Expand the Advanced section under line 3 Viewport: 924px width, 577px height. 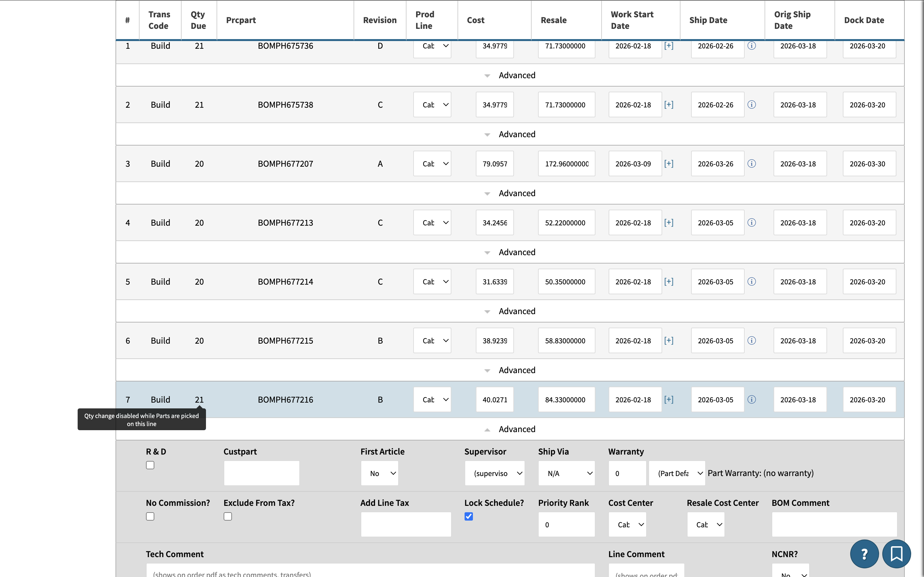510,193
